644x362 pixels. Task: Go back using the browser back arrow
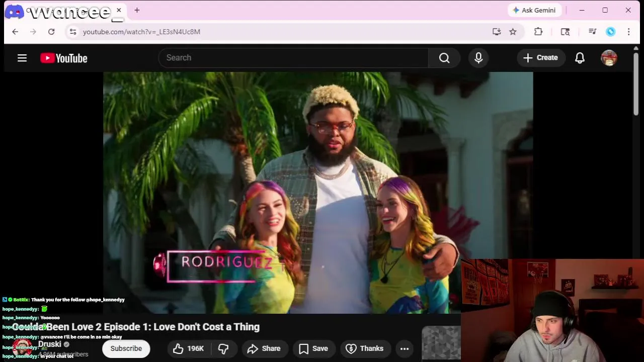click(x=15, y=32)
